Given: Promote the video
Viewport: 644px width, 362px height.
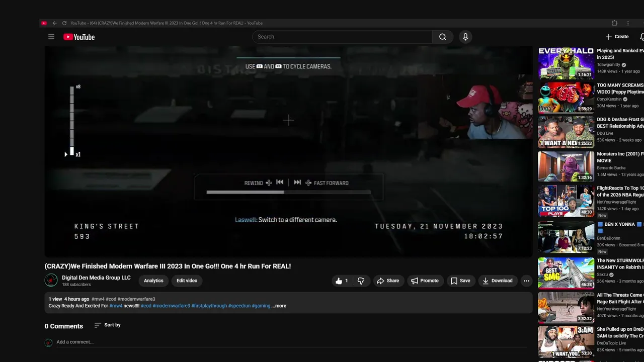Looking at the screenshot, I should pos(425,281).
